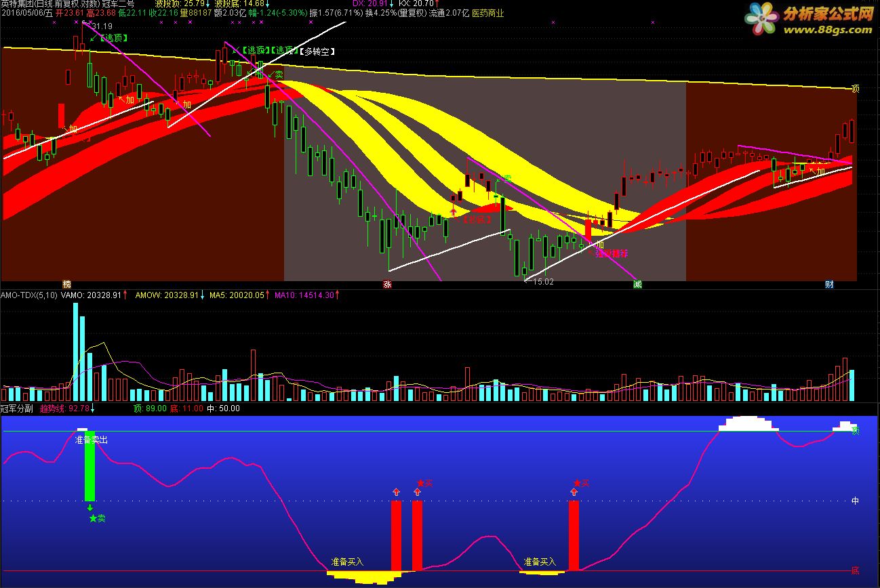Viewport: 880px width, 588px height.
Task: Click the tall green sell bar in the sub-indicator
Action: click(89, 465)
